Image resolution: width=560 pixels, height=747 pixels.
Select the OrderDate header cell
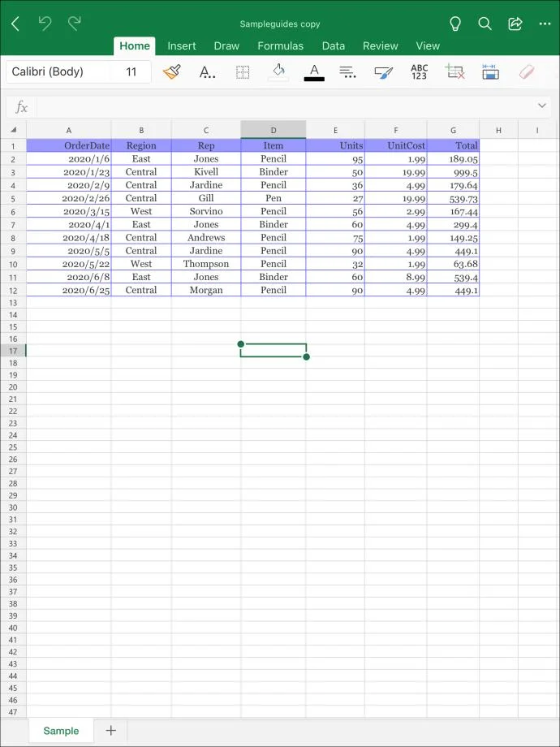pyautogui.click(x=69, y=146)
